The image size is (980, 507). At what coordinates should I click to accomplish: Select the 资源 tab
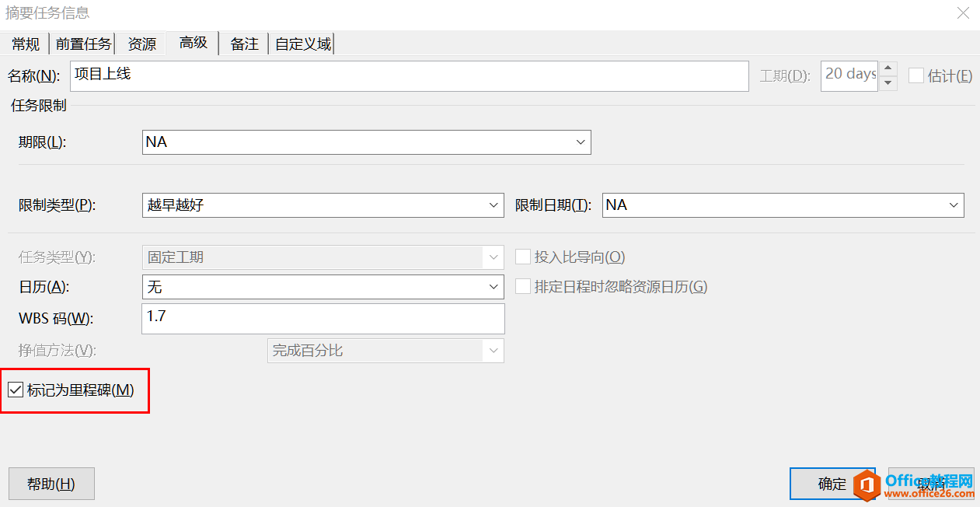tap(142, 44)
